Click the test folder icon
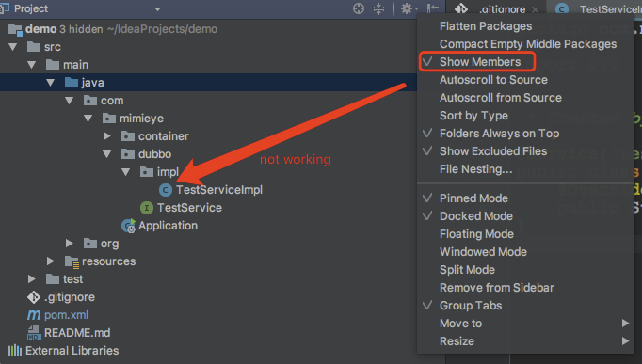Image resolution: width=642 pixels, height=364 pixels. [x=53, y=279]
